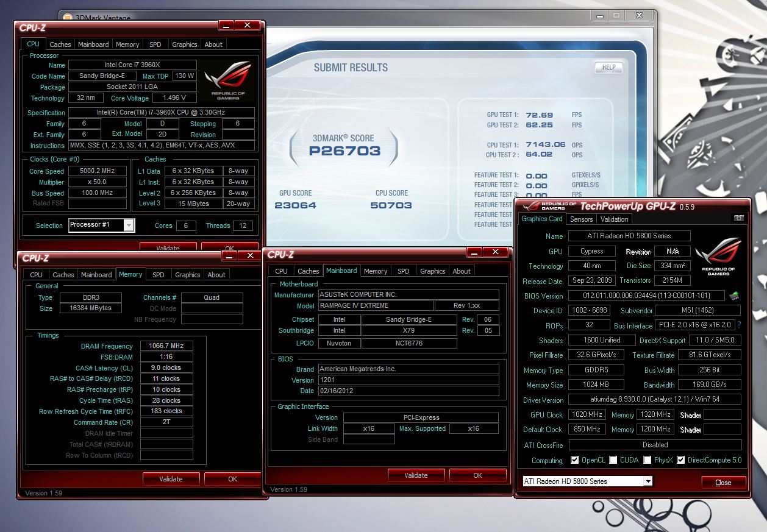This screenshot has width=767, height=532.
Task: Open About tab in the top CPU-Z window
Action: [x=213, y=44]
